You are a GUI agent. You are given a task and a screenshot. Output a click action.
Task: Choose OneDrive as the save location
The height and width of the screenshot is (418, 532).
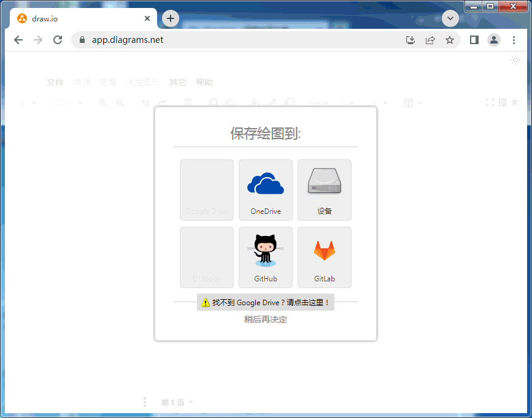coord(265,190)
